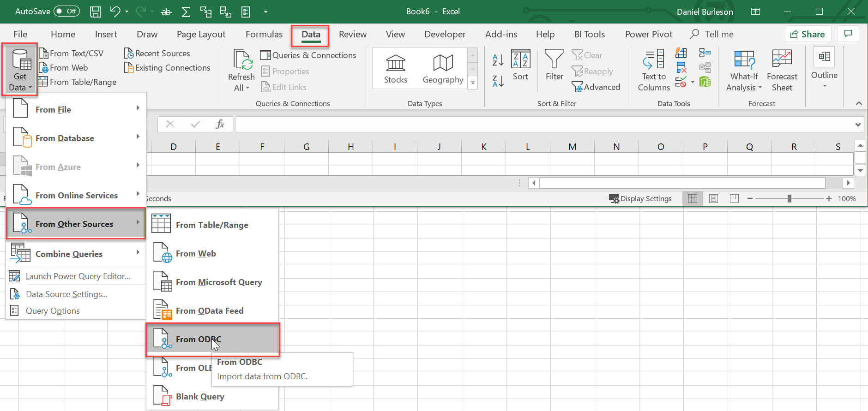Sort Z to A descending
This screenshot has height=411, width=868.
498,81
